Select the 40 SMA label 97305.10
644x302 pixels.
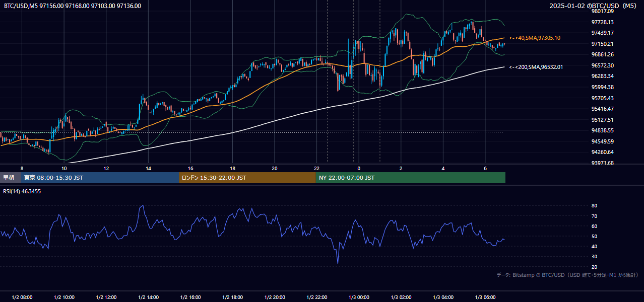[535, 38]
